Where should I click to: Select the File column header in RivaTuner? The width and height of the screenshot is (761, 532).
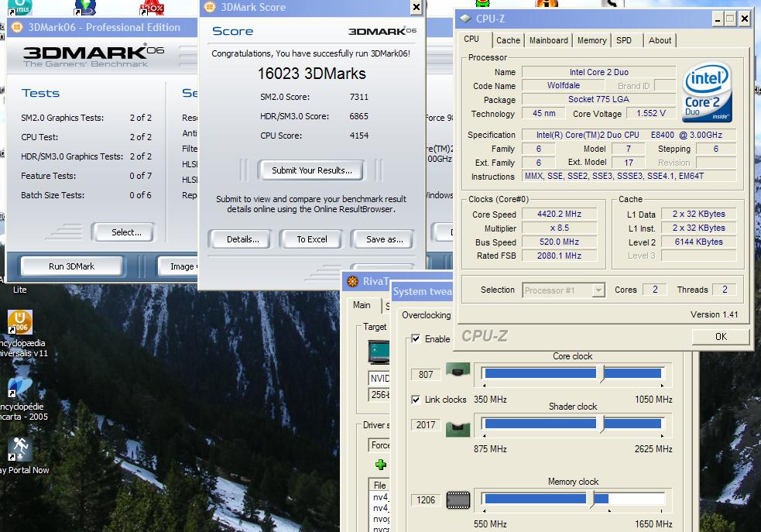379,485
